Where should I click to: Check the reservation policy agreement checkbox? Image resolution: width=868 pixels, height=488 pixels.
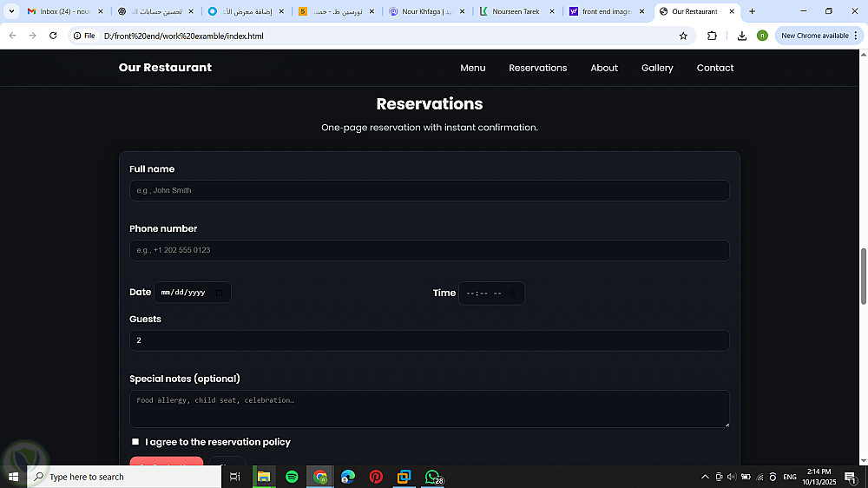pos(135,441)
